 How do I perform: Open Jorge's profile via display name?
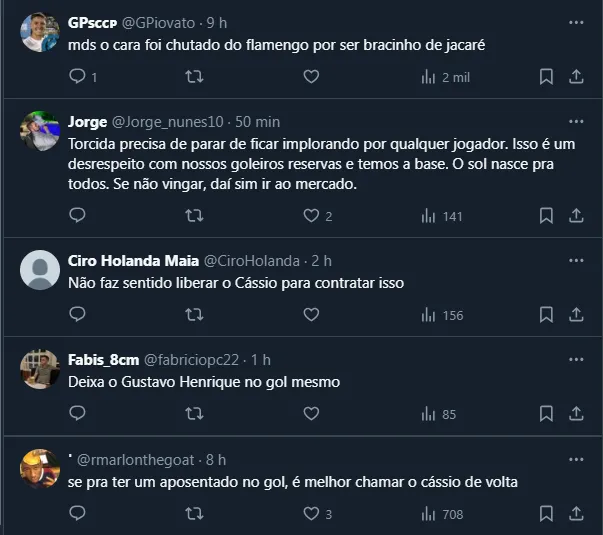pyautogui.click(x=87, y=122)
